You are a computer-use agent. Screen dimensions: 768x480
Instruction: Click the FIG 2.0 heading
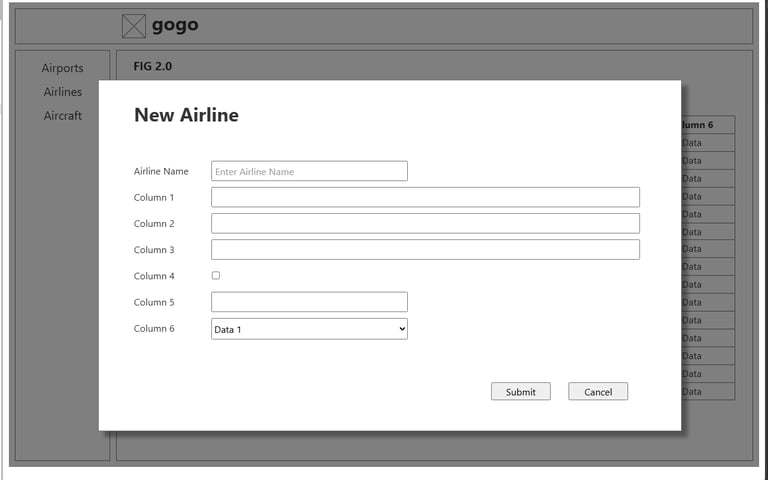[153, 66]
